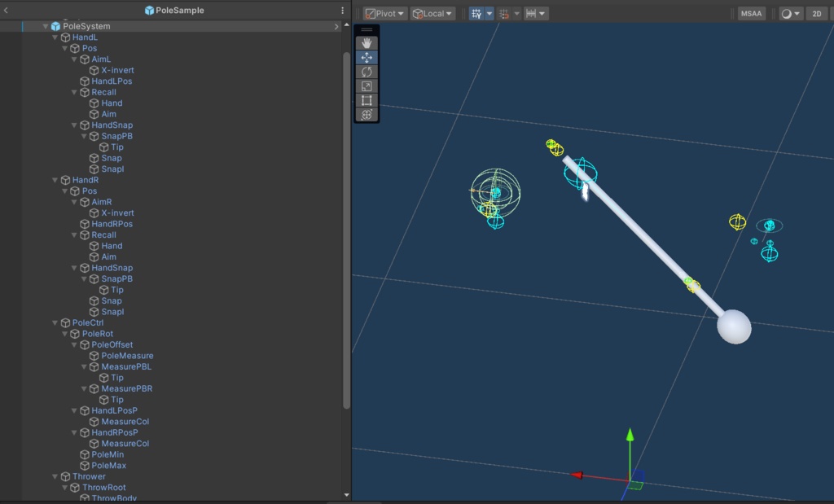Collapse the ThrowRoot node
Image resolution: width=834 pixels, height=504 pixels.
pos(65,488)
